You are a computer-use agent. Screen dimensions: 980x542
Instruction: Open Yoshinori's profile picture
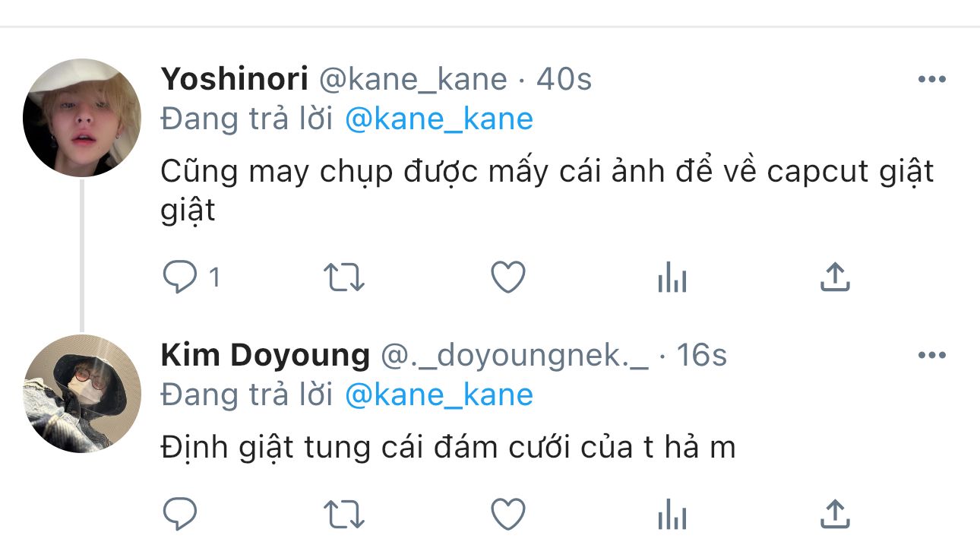point(82,118)
